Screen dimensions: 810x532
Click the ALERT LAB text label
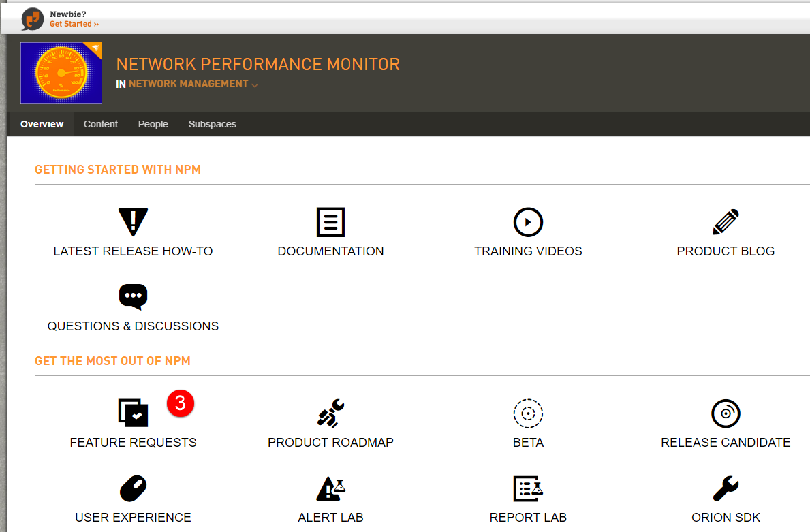coord(330,518)
